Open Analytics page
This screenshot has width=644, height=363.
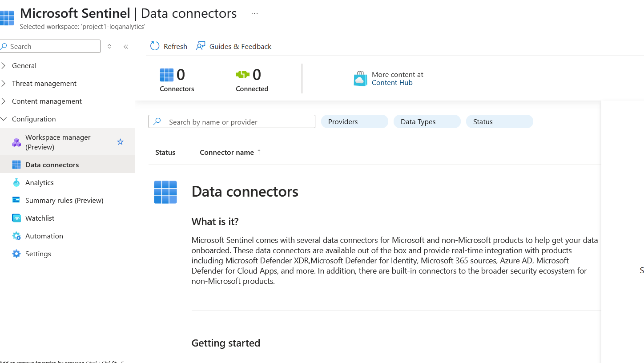pyautogui.click(x=40, y=182)
